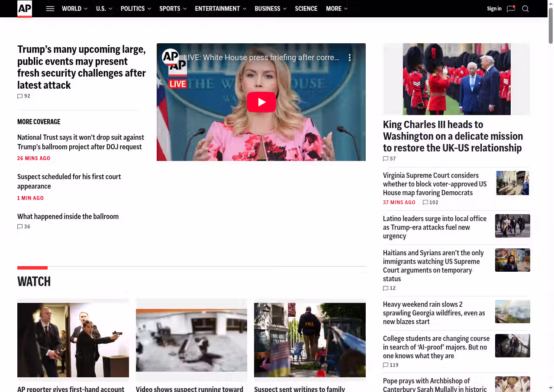Open the FBI agent video thumbnail
554x392 pixels.
point(309,340)
